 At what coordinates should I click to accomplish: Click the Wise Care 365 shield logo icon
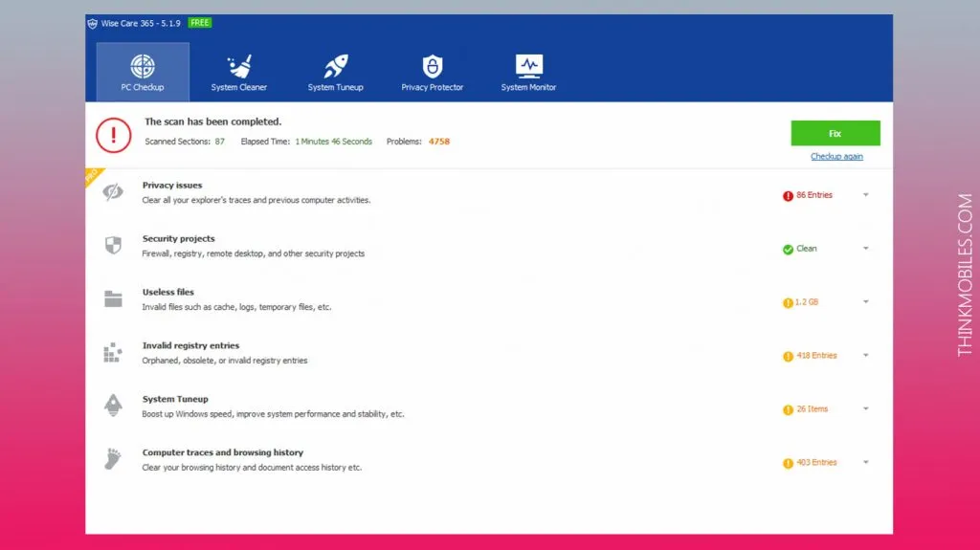[x=93, y=24]
